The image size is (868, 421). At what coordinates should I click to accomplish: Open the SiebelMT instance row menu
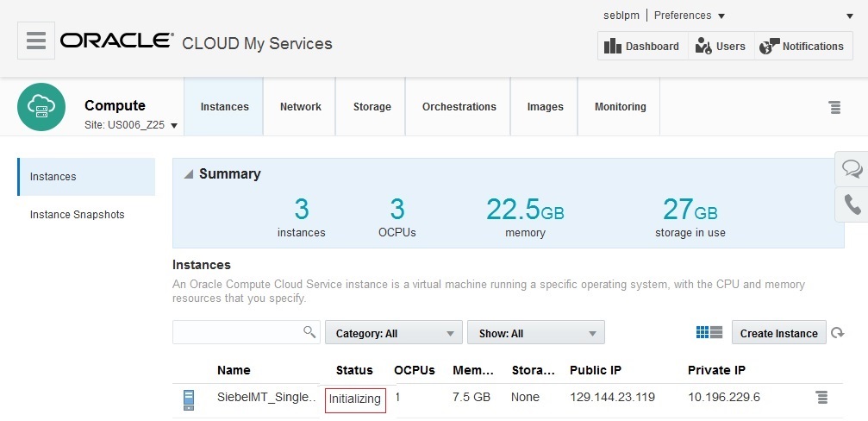point(821,398)
